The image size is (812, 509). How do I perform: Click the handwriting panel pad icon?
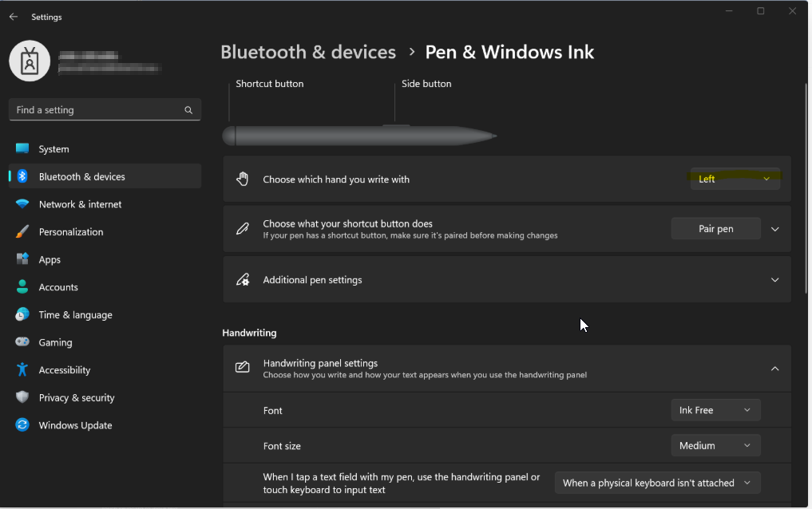pos(243,367)
